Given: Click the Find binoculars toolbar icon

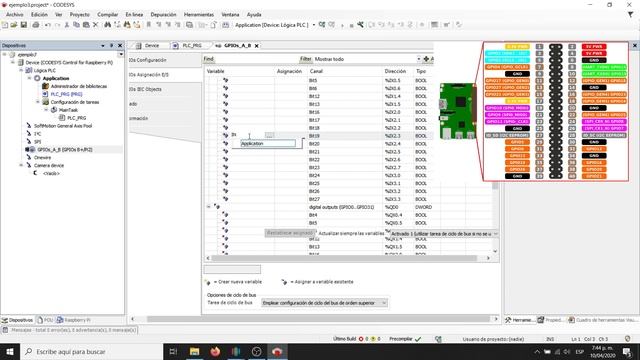Looking at the screenshot, I should pyautogui.click(x=107, y=25).
